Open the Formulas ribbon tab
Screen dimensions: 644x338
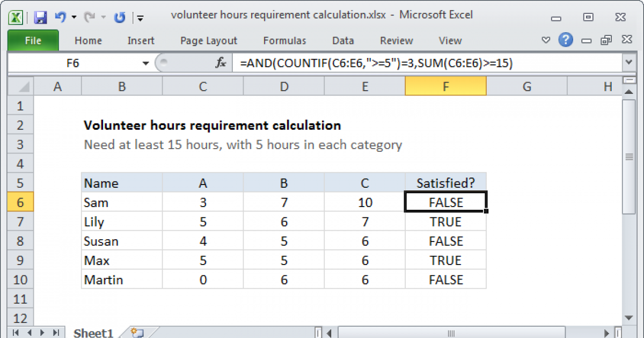tap(284, 41)
